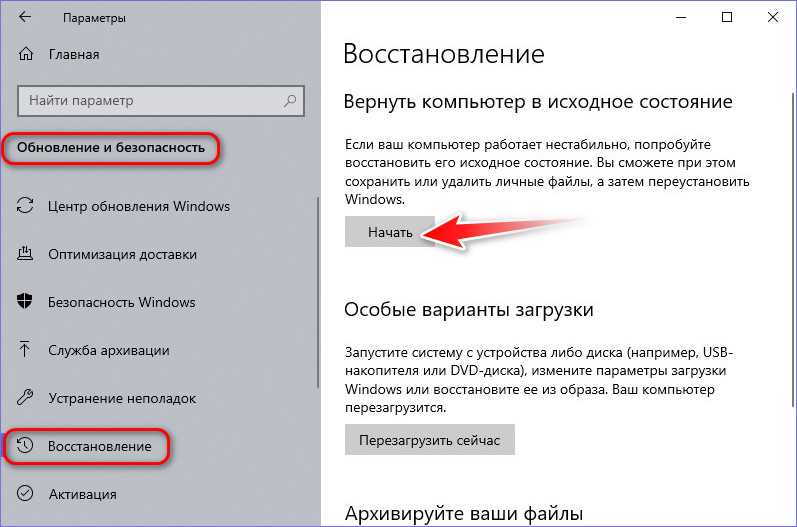Go to Безопасность Windows section

pos(121,302)
